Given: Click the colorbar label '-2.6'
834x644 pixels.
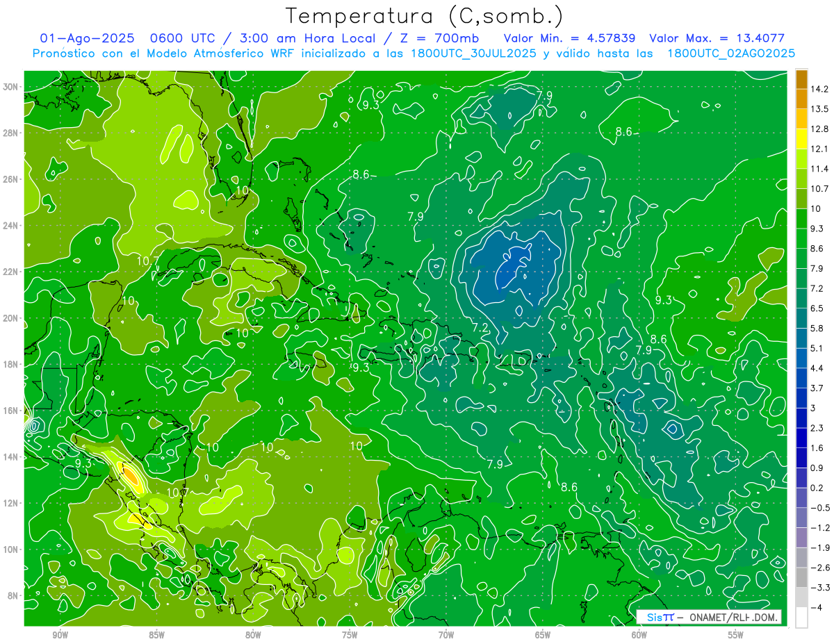Looking at the screenshot, I should [820, 568].
